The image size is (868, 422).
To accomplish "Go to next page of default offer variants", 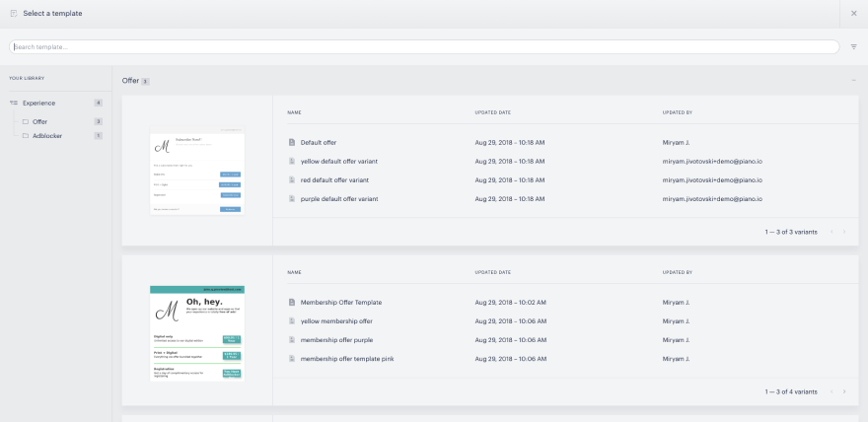I will (x=844, y=232).
